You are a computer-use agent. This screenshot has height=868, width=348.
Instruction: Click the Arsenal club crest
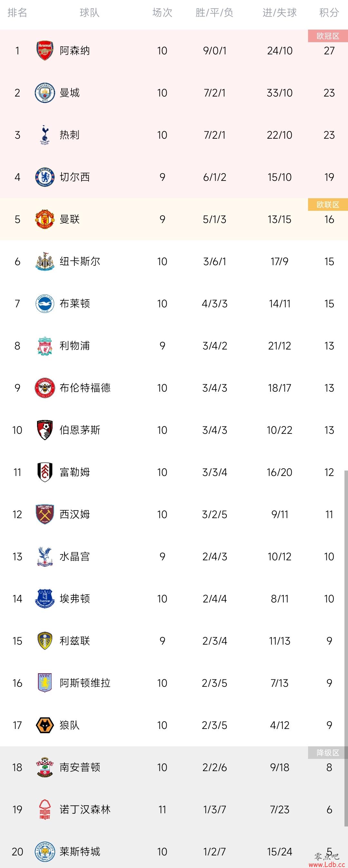point(44,51)
